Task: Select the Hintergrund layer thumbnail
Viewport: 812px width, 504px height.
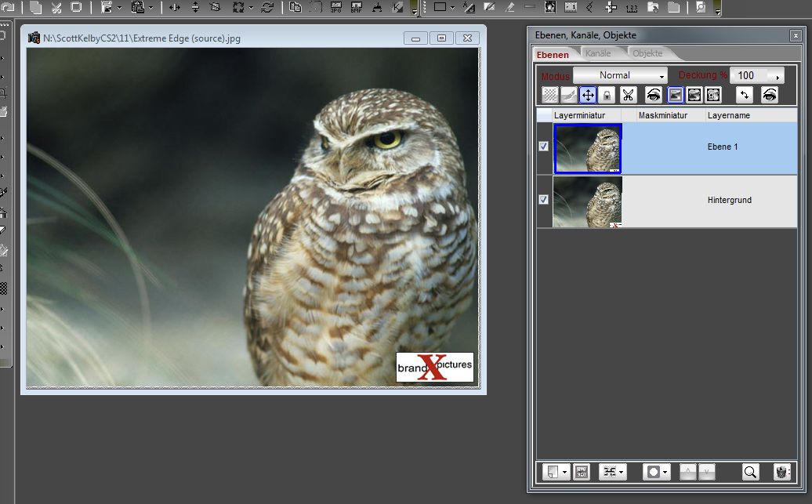Action: tap(587, 201)
